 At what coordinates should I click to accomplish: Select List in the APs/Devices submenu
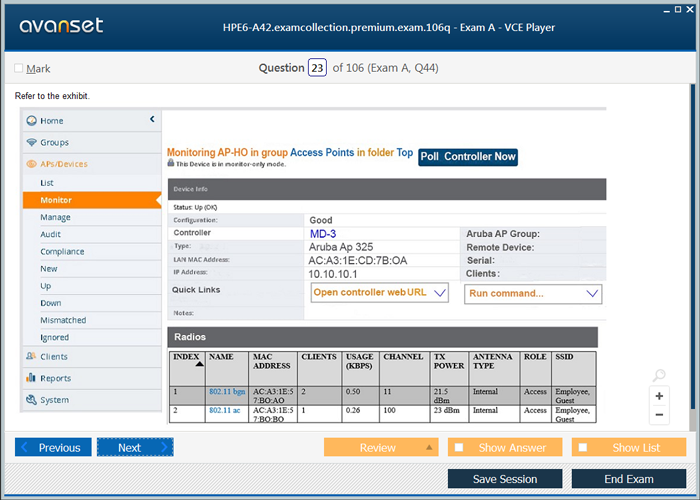pos(47,183)
